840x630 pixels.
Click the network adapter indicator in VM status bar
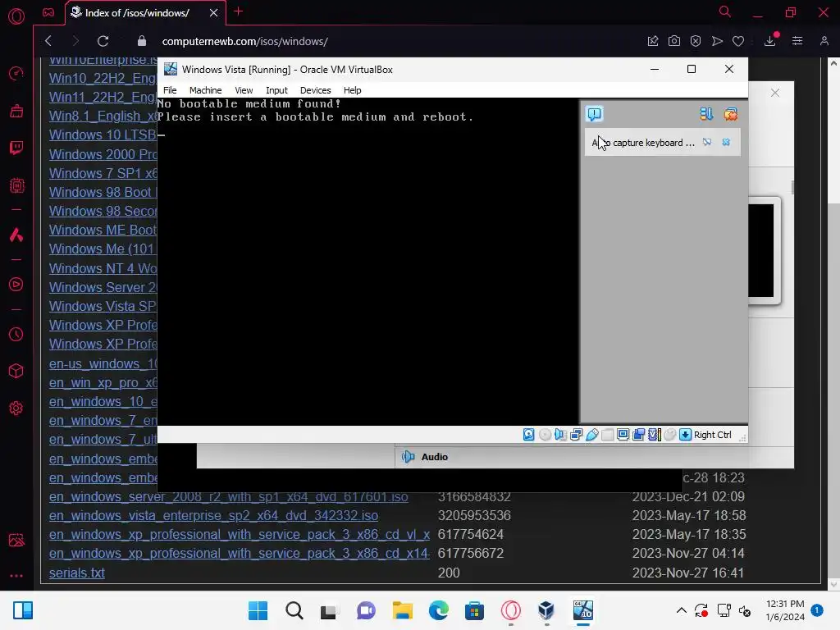(577, 435)
